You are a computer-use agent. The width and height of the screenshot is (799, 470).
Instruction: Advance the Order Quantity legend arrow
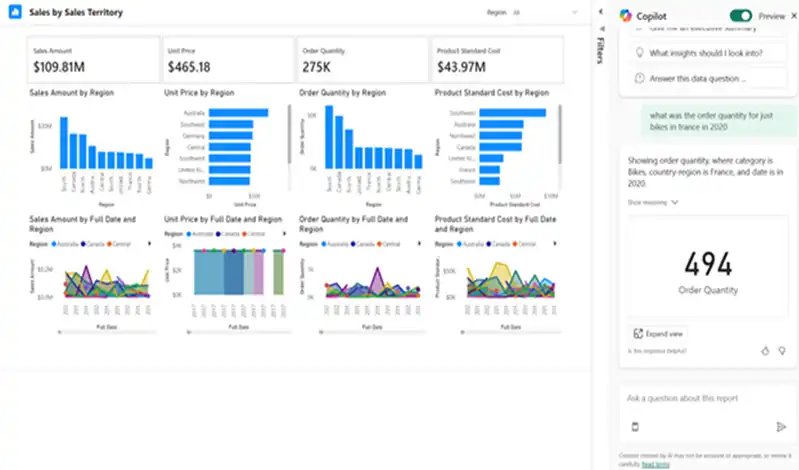pyautogui.click(x=419, y=244)
